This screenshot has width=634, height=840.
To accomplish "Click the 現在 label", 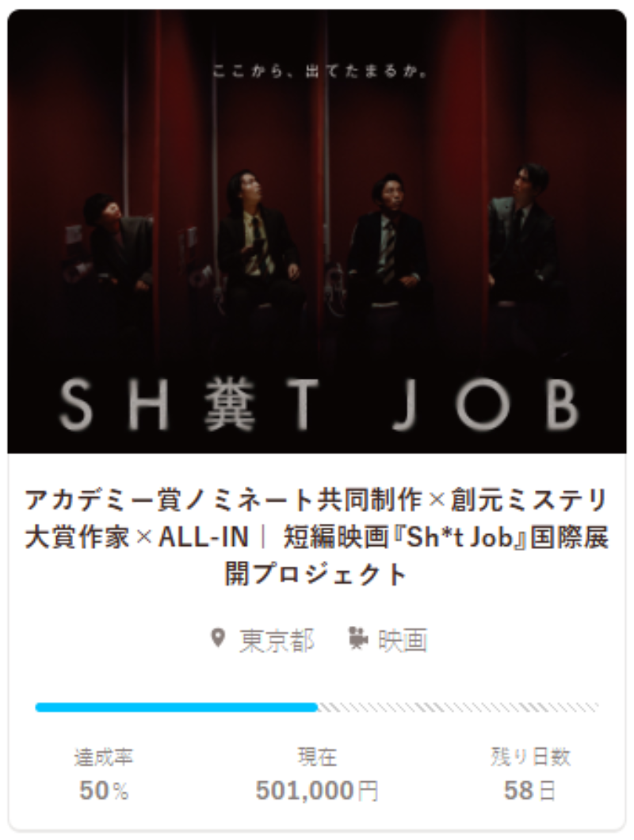I will (317, 757).
